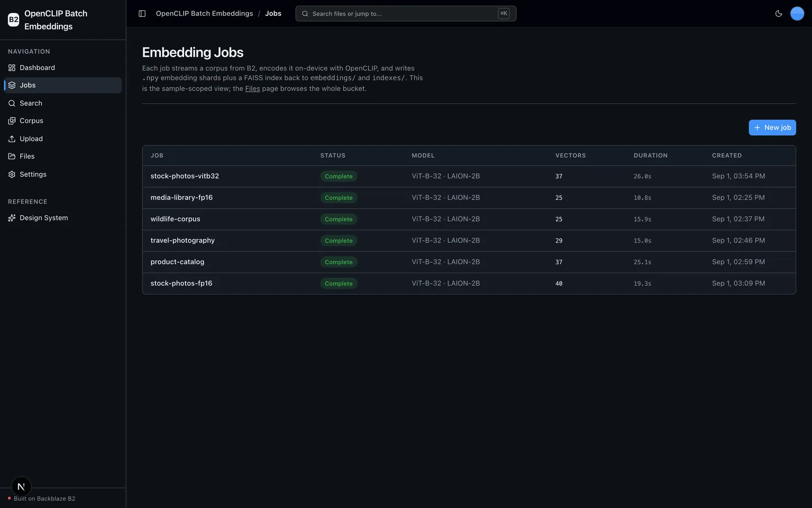Click the VECTORS column header
812x508 pixels.
(x=570, y=155)
